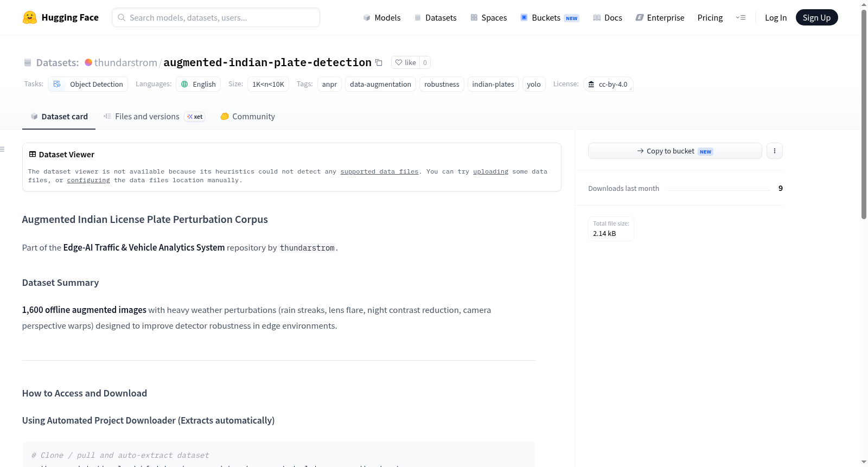This screenshot has height=467, width=868.
Task: Click the Augmented Indian License Plate heading
Action: point(145,220)
